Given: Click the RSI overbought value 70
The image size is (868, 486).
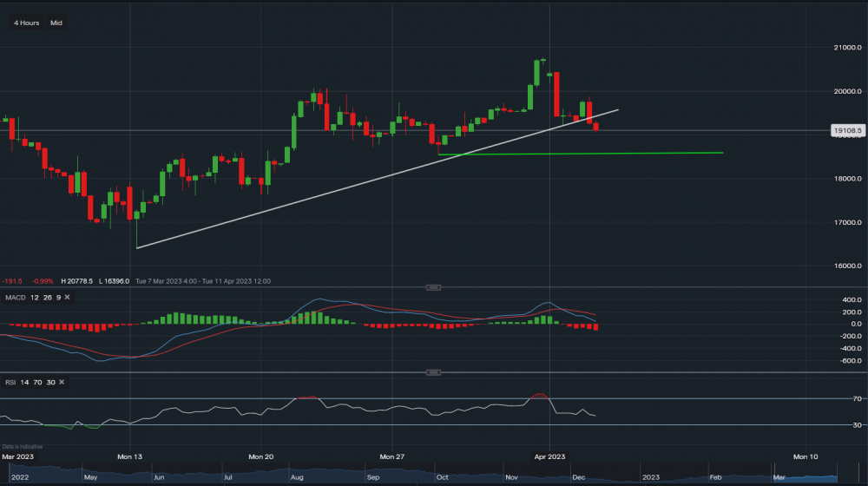Looking at the screenshot, I should click(38, 382).
